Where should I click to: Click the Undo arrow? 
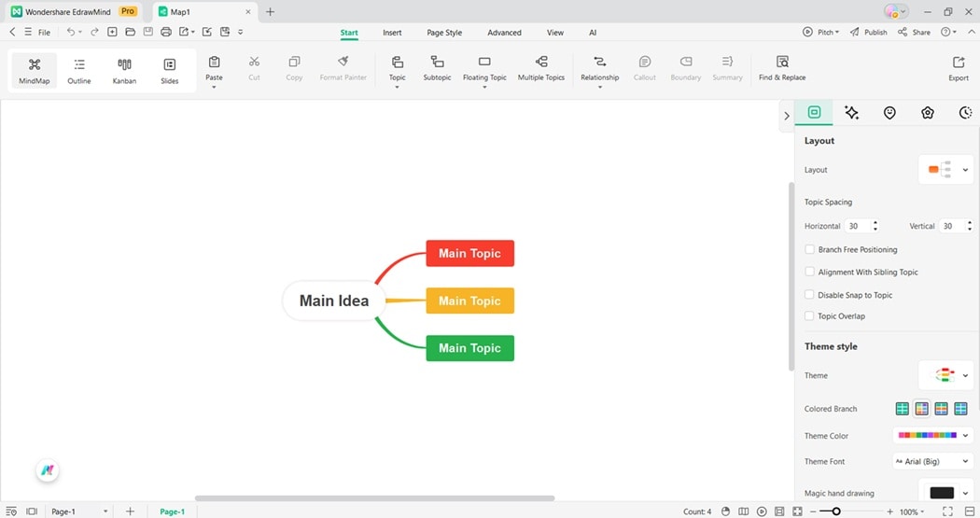pos(71,32)
